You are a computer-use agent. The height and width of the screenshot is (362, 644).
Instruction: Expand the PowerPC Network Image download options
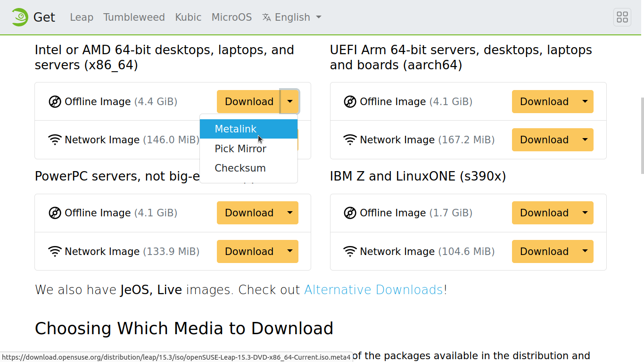(x=289, y=252)
